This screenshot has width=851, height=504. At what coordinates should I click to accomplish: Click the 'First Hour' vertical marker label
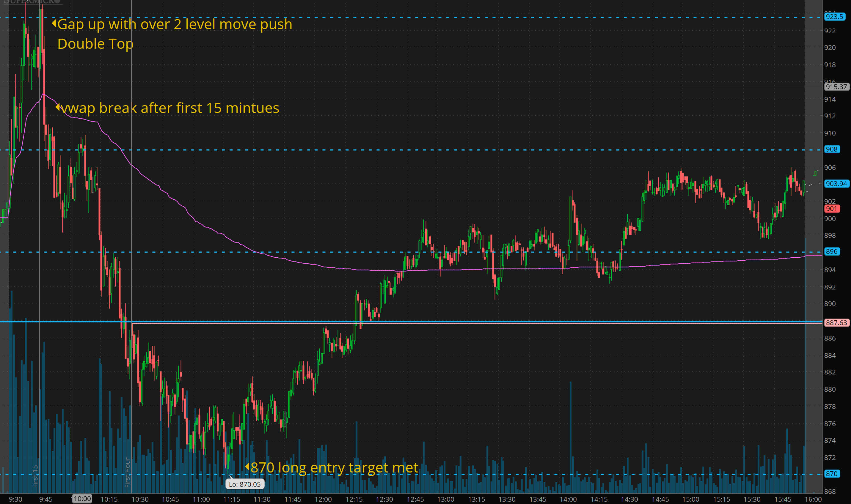click(x=128, y=472)
